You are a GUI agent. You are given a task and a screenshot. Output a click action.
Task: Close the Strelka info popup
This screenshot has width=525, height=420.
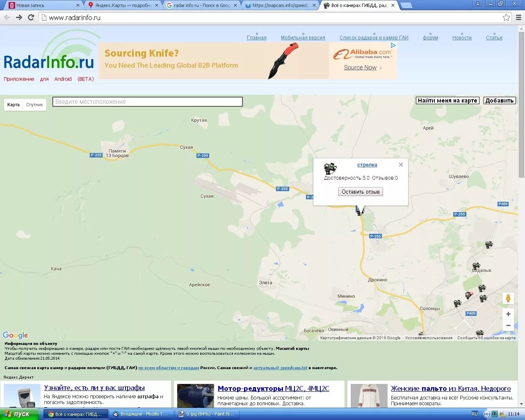[401, 164]
